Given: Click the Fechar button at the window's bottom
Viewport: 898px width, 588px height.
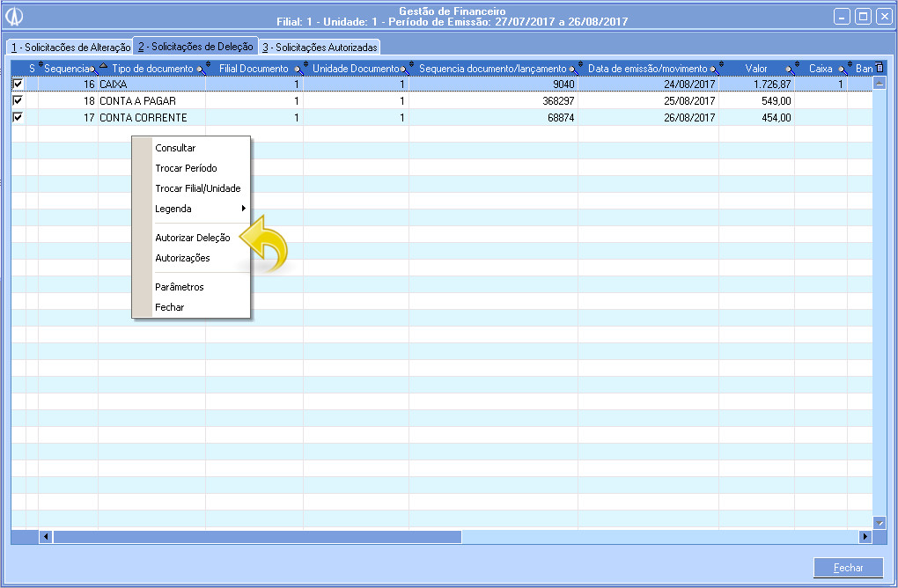Looking at the screenshot, I should tap(848, 568).
